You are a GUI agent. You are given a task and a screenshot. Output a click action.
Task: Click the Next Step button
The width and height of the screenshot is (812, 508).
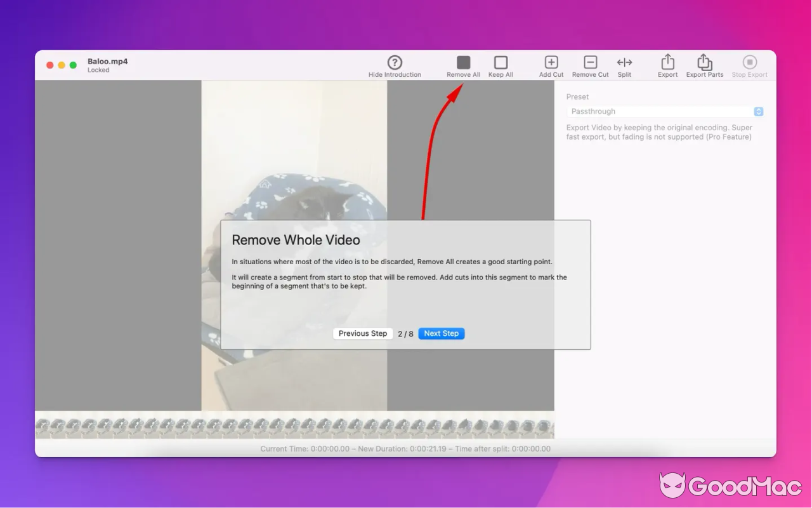tap(441, 333)
